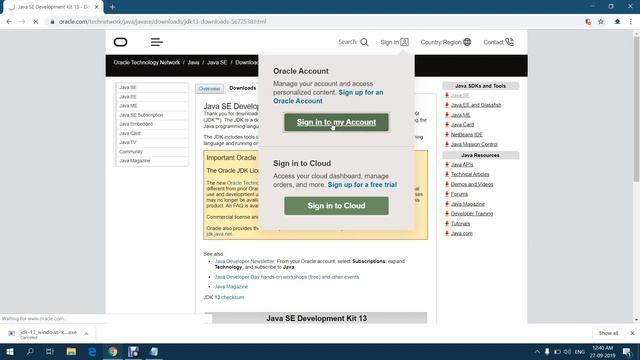Click Java Card link in SDKs list
Screen dimensions: 640x360
(462, 124)
